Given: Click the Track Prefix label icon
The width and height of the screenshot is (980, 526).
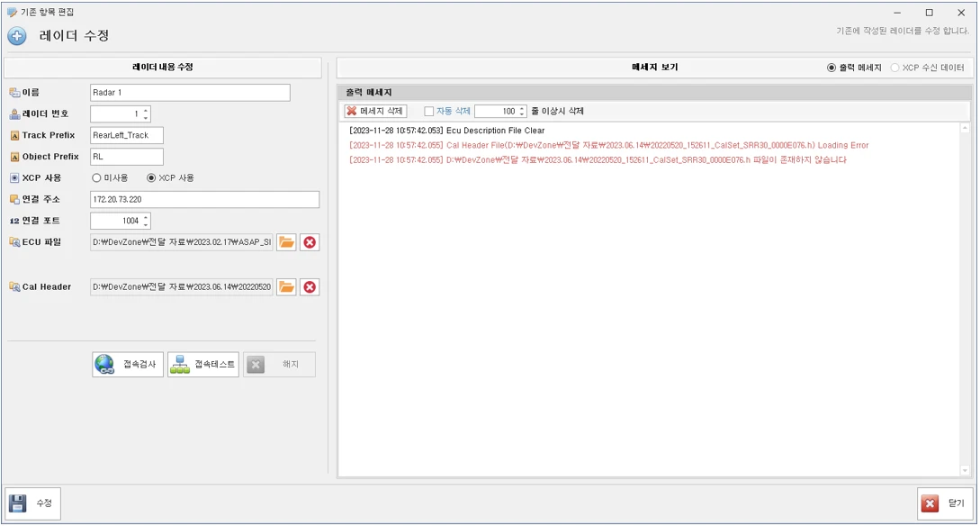Looking at the screenshot, I should pyautogui.click(x=14, y=136).
